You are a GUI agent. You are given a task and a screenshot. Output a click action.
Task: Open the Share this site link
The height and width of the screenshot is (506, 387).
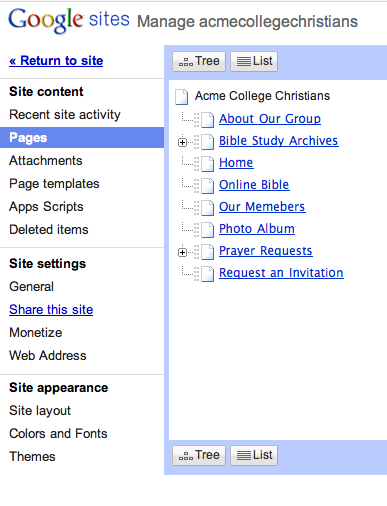[x=51, y=310]
